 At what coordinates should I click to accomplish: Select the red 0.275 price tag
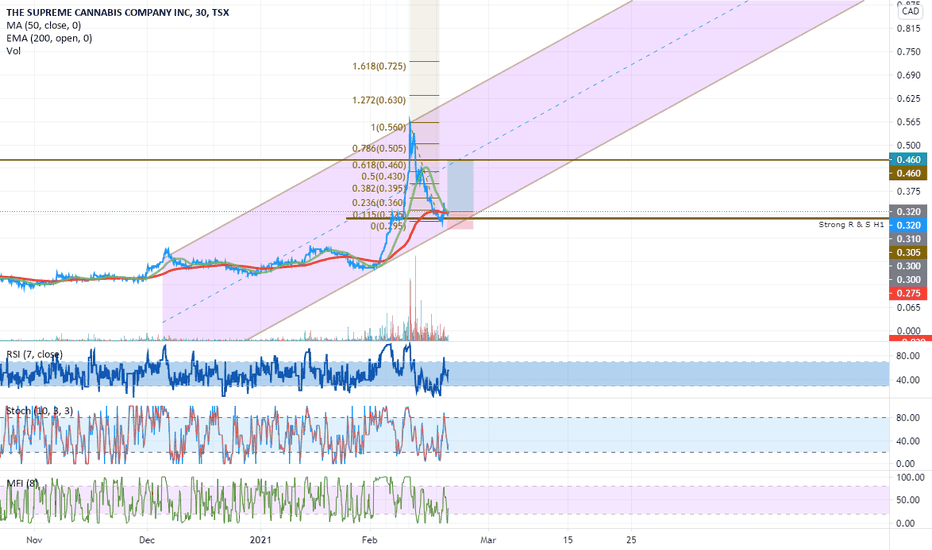coord(908,293)
